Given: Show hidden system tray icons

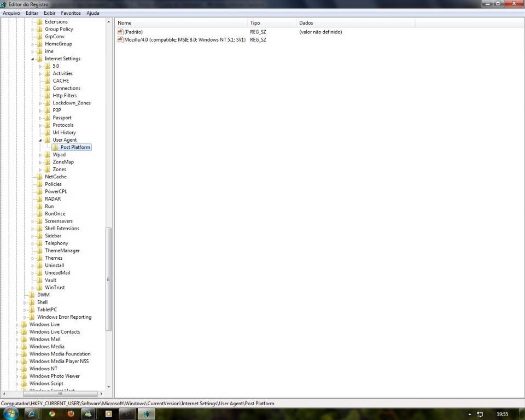Looking at the screenshot, I should pyautogui.click(x=470, y=415).
